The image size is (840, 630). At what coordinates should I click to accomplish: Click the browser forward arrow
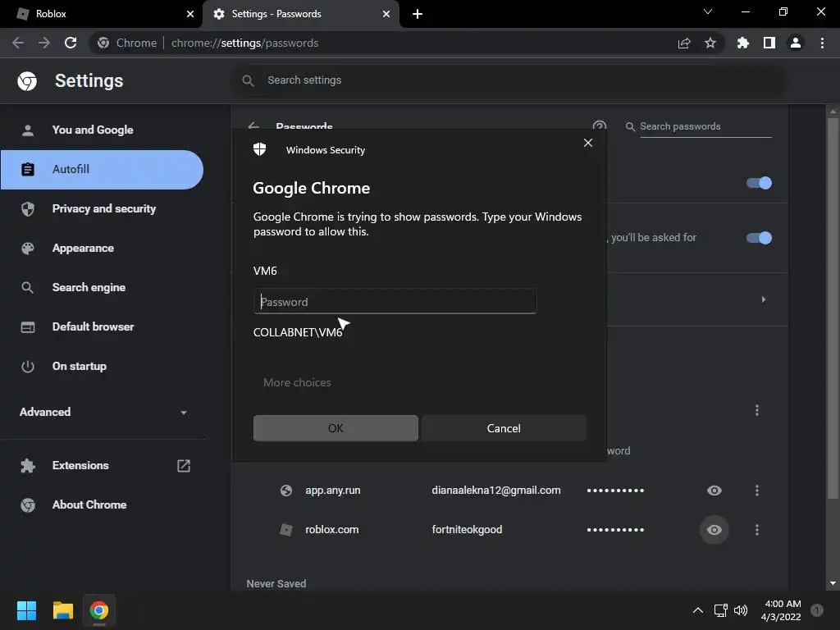coord(44,43)
